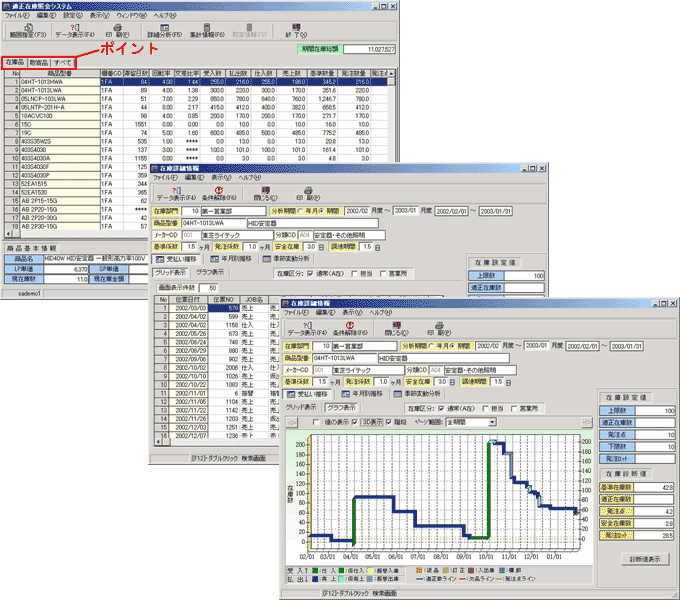This screenshot has width=680, height=600.
Task: Click the next-page arrow right of graph options
Action: click(x=586, y=422)
